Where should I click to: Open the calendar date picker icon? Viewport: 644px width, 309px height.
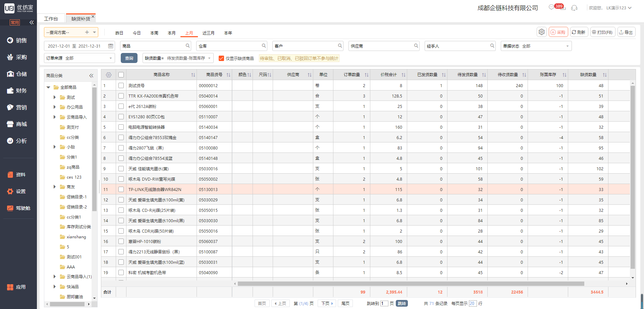pyautogui.click(x=111, y=46)
